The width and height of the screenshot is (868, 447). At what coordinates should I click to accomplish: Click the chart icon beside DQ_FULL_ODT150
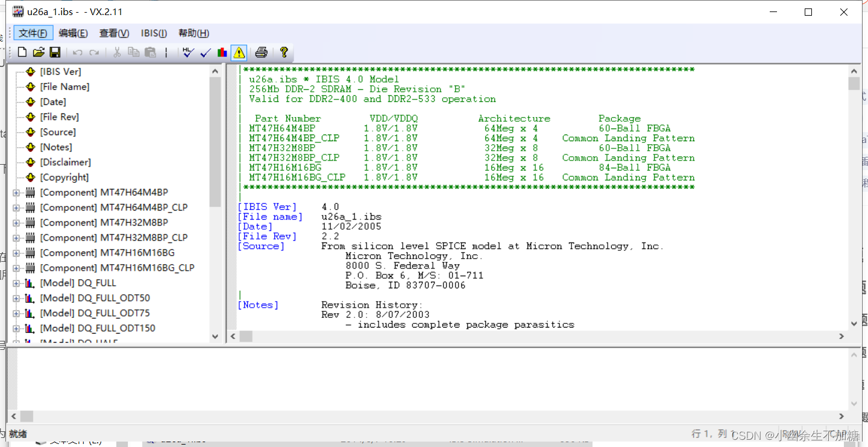[30, 328]
